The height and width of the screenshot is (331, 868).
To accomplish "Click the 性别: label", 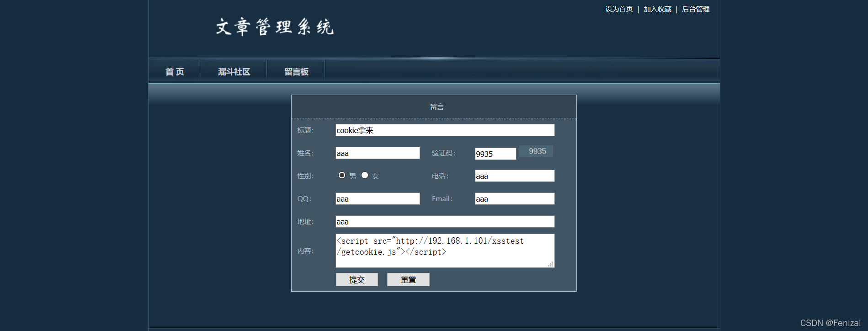I will click(305, 176).
